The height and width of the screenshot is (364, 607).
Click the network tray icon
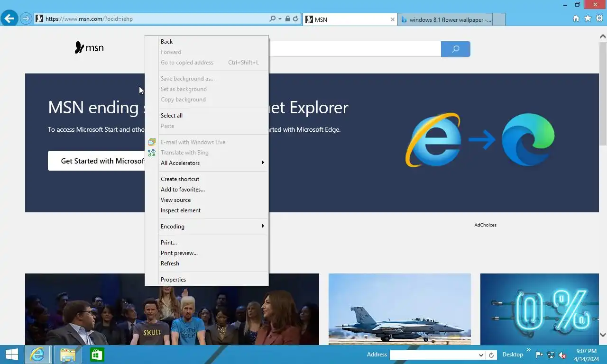click(551, 355)
